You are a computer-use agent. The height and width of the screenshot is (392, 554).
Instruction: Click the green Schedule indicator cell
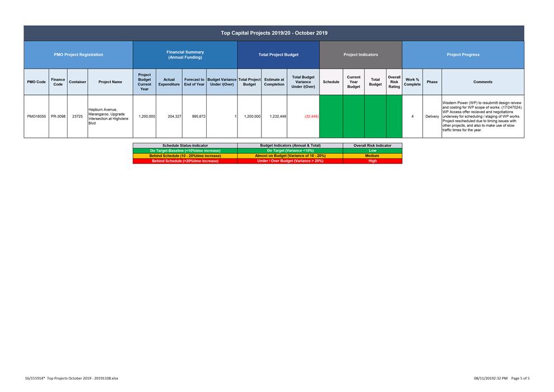(331, 116)
